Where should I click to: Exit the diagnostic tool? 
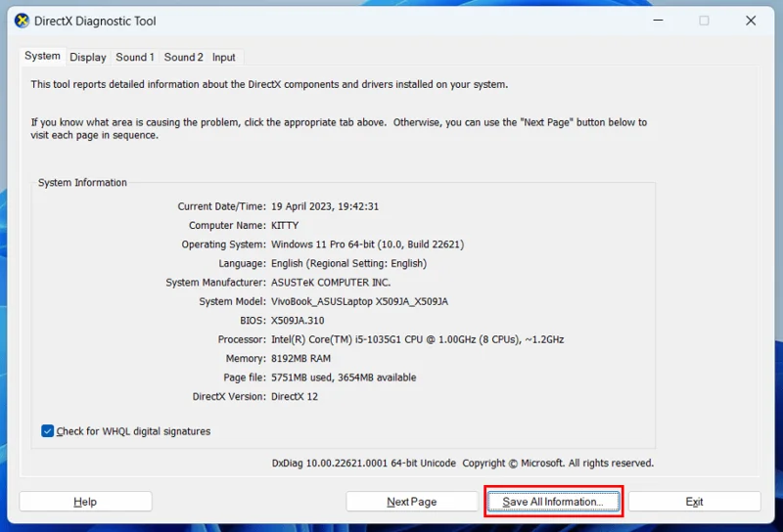coord(695,502)
